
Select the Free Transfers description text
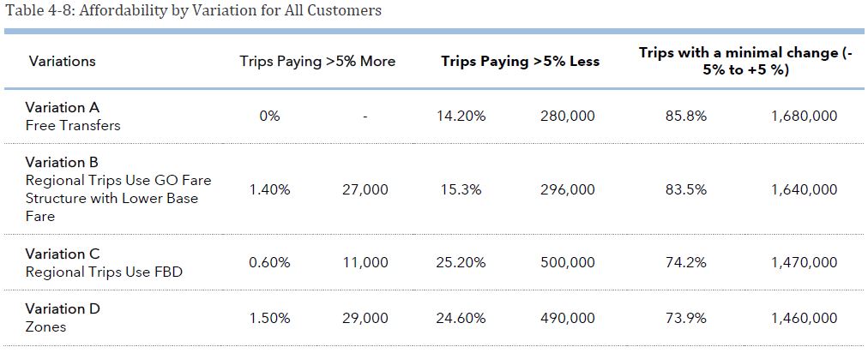pos(73,125)
